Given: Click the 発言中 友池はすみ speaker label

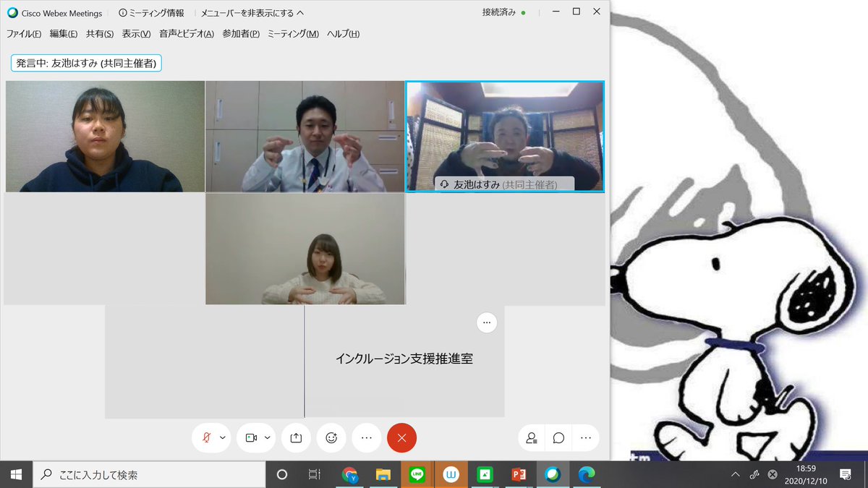Looking at the screenshot, I should tap(86, 63).
